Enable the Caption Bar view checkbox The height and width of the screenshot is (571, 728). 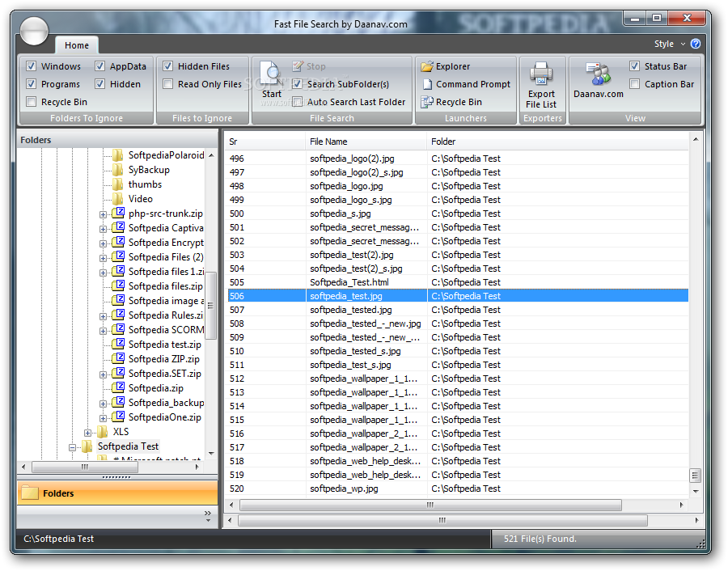(634, 83)
